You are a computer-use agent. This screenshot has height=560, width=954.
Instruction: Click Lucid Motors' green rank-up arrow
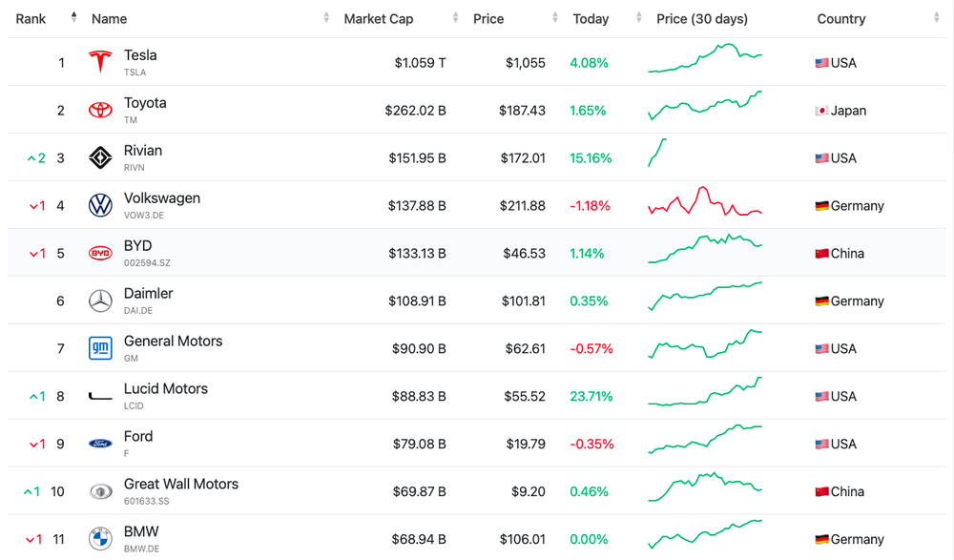coord(33,396)
